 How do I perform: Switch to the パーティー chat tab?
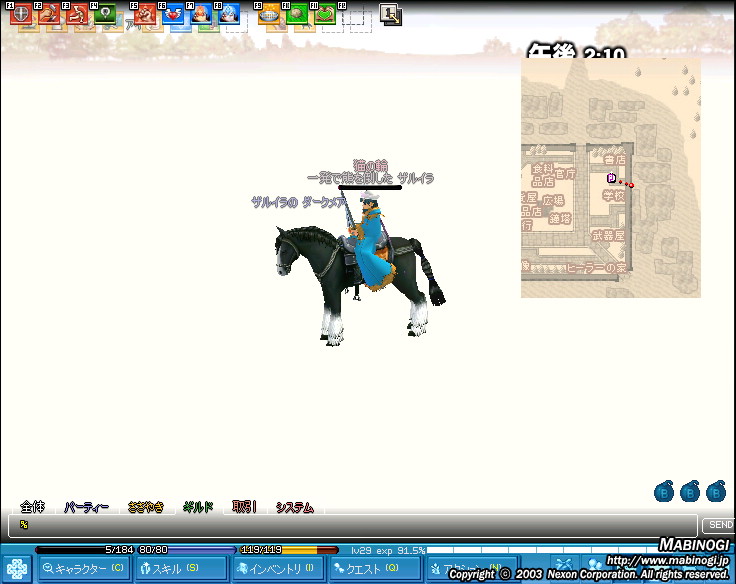pyautogui.click(x=86, y=507)
